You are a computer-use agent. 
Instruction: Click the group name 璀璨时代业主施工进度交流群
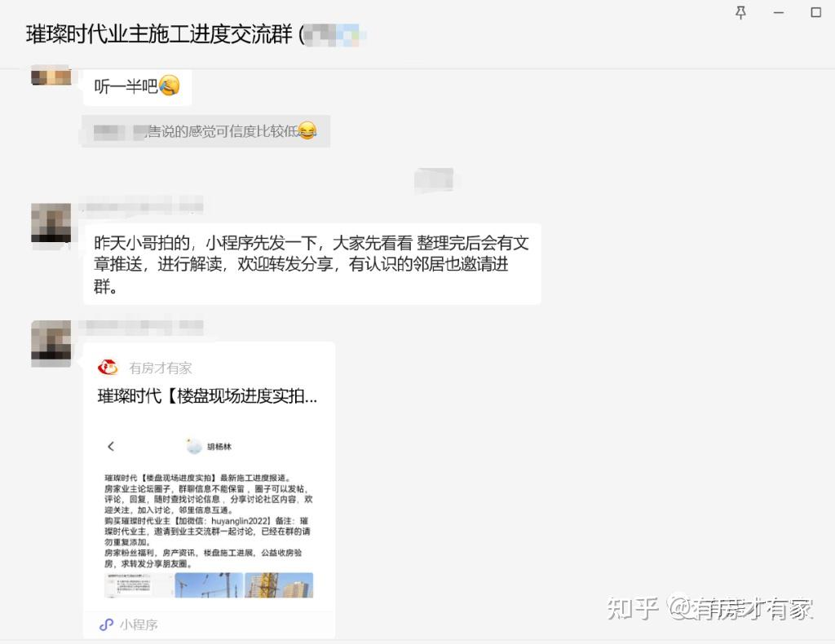[x=159, y=34]
